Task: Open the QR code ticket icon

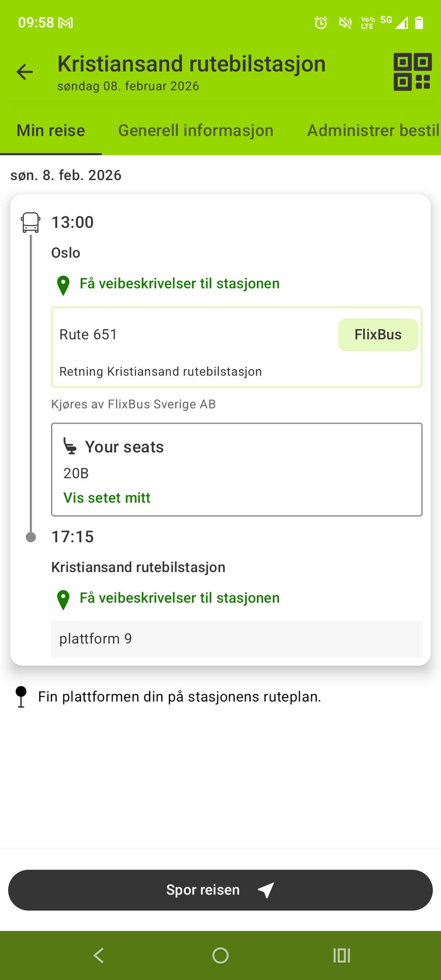Action: pyautogui.click(x=412, y=72)
